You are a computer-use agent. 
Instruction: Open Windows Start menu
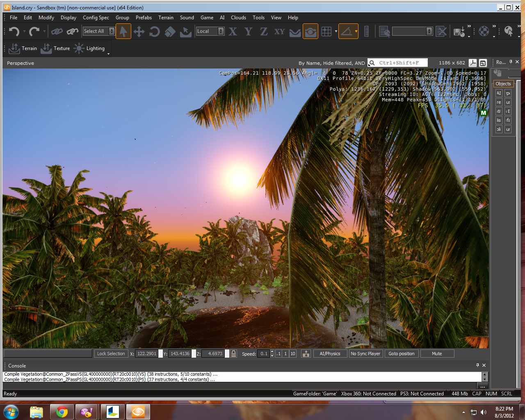(x=11, y=411)
